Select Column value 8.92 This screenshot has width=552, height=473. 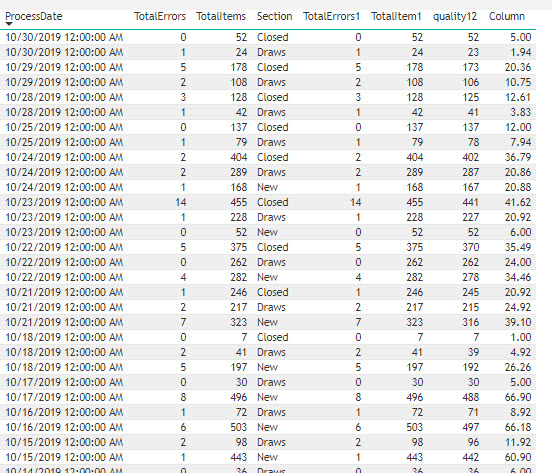click(521, 412)
